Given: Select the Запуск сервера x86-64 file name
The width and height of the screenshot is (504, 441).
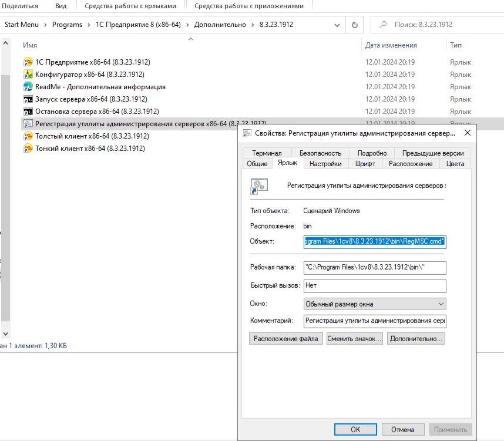Looking at the screenshot, I should coord(91,99).
